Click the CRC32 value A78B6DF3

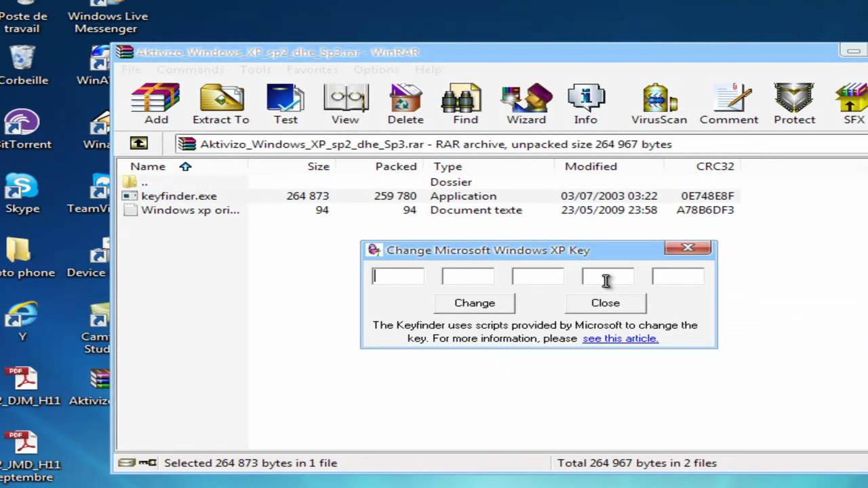[705, 210]
